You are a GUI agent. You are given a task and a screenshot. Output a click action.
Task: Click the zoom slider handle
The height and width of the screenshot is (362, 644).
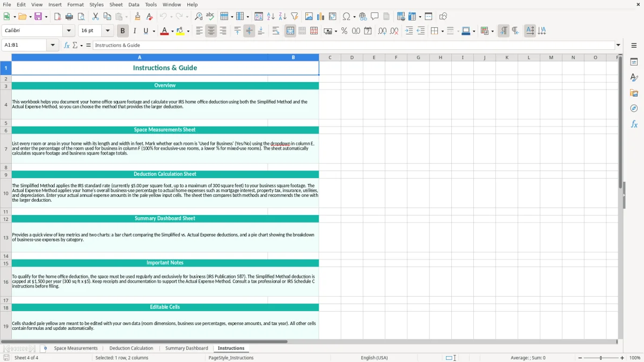601,358
